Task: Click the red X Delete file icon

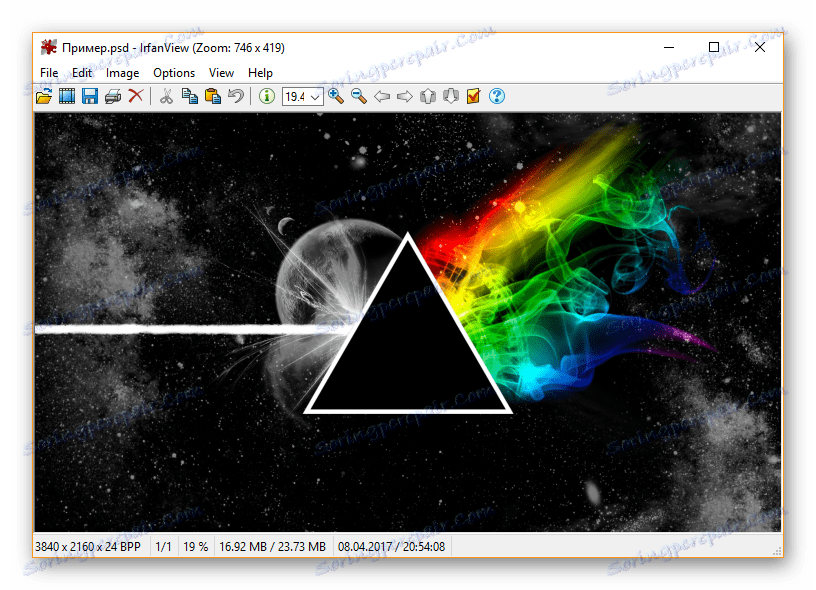Action: (136, 96)
